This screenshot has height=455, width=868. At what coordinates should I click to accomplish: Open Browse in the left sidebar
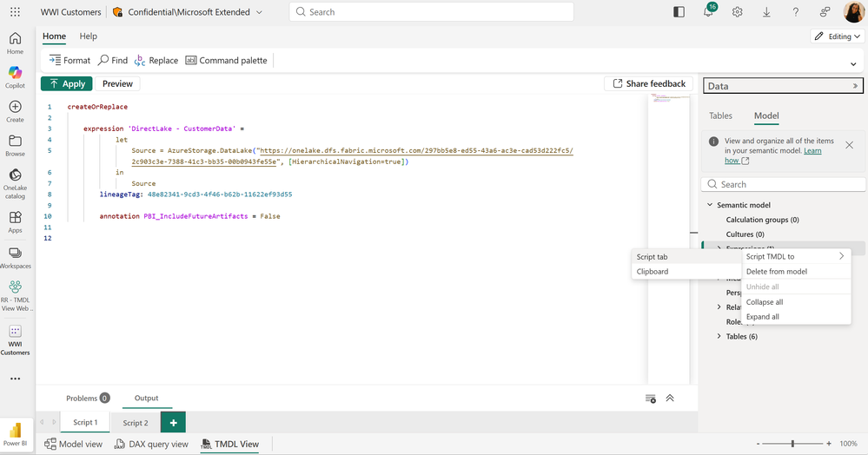point(15,146)
